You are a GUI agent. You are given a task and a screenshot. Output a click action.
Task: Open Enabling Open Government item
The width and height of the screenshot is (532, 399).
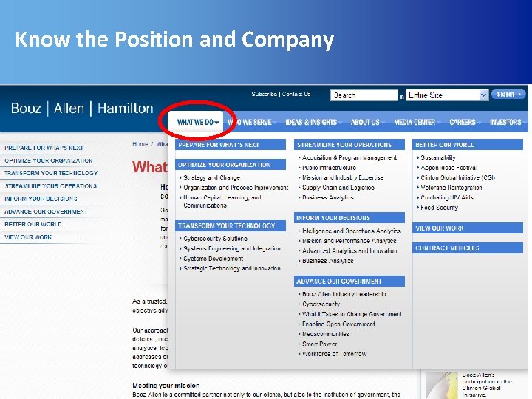338,324
